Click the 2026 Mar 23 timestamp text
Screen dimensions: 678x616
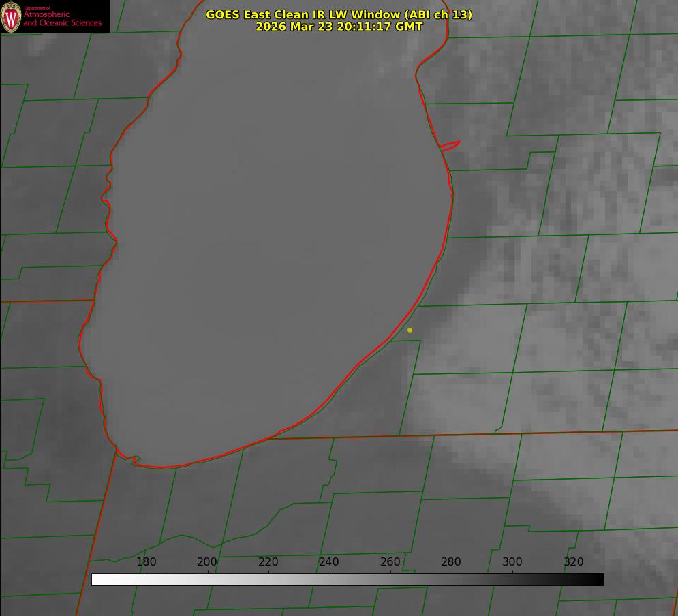339,27
